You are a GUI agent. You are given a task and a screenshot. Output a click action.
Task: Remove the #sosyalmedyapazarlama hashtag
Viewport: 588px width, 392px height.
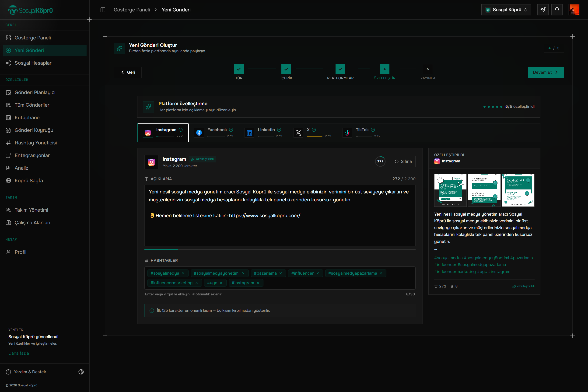click(381, 273)
